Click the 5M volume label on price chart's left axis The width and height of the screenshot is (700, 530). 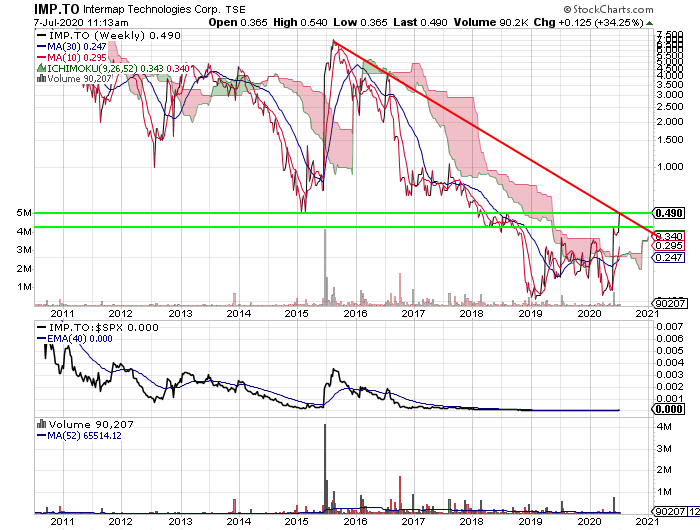click(x=24, y=213)
